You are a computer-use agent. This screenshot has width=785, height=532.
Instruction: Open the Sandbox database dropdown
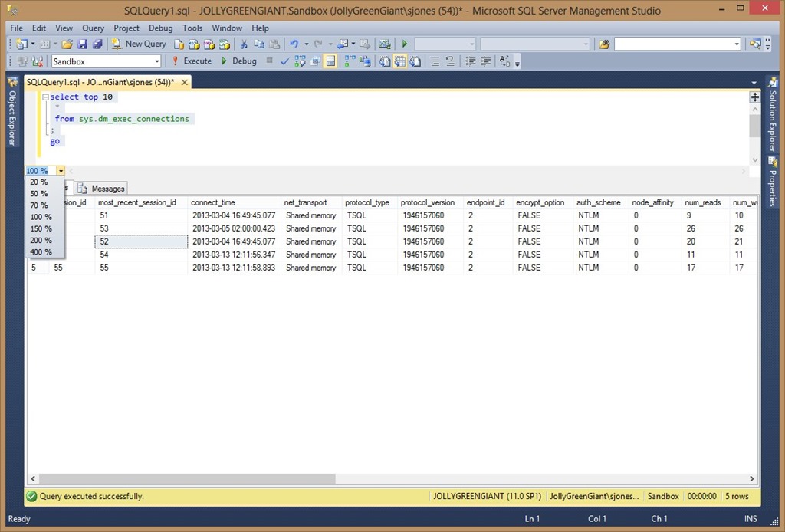(157, 61)
